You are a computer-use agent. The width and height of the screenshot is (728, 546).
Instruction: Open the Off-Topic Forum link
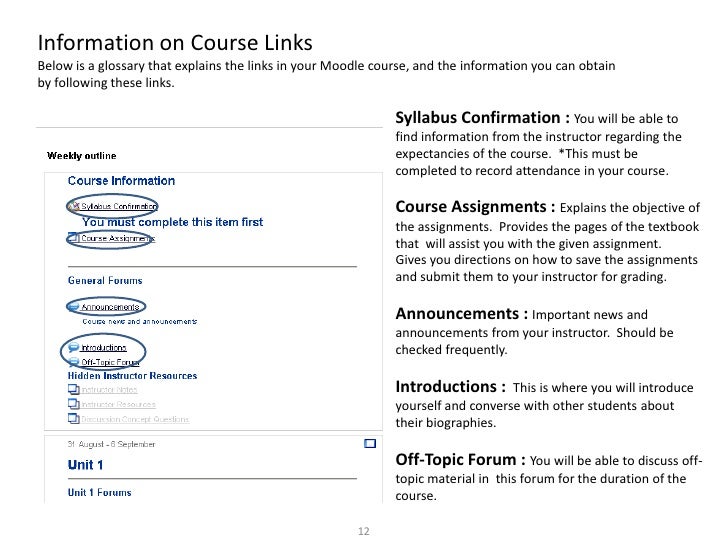coord(109,362)
